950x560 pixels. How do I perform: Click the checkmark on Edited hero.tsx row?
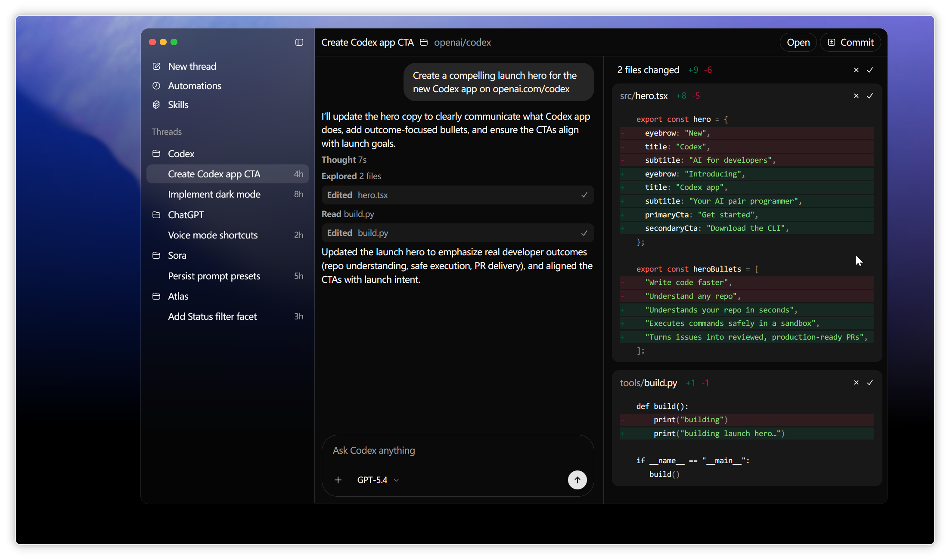pyautogui.click(x=584, y=195)
